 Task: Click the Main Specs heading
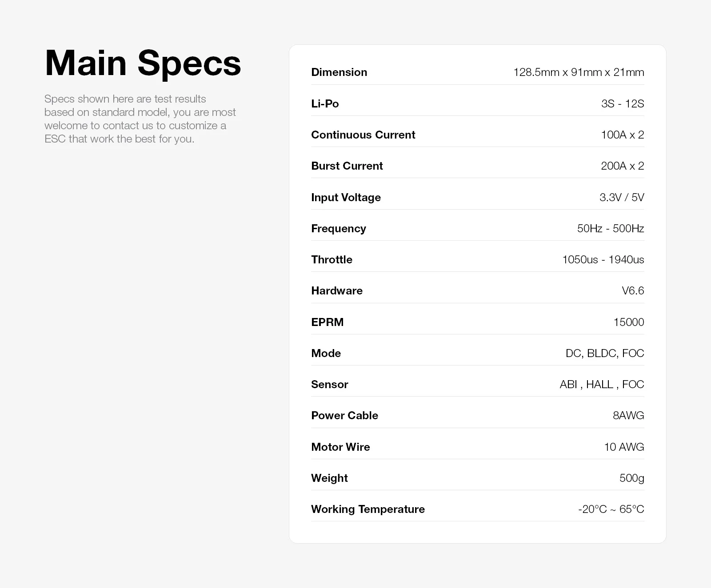[143, 63]
